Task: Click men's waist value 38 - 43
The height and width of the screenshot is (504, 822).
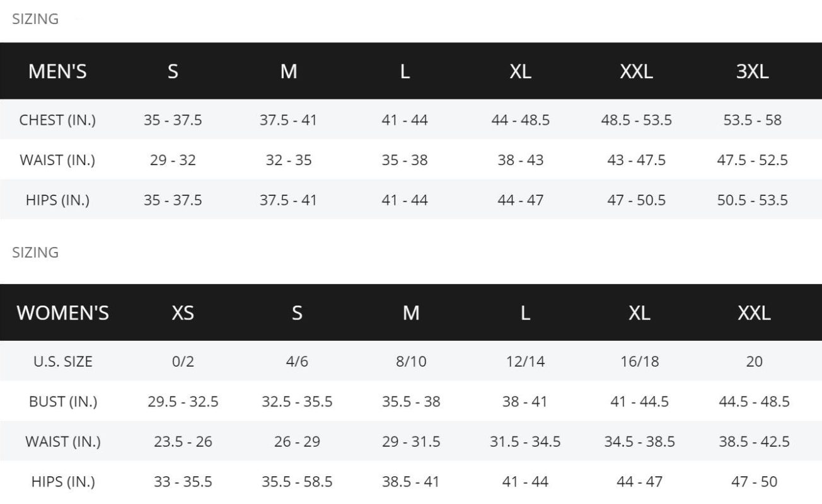Action: pyautogui.click(x=520, y=160)
